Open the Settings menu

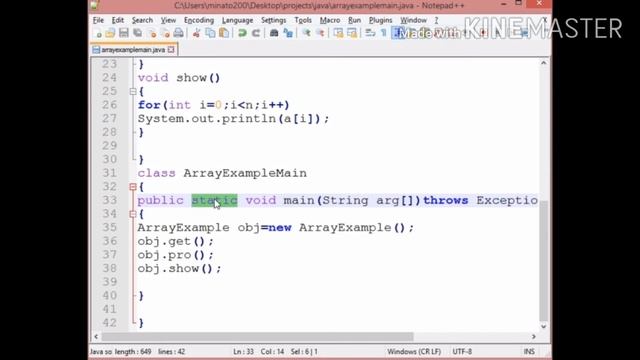point(273,20)
